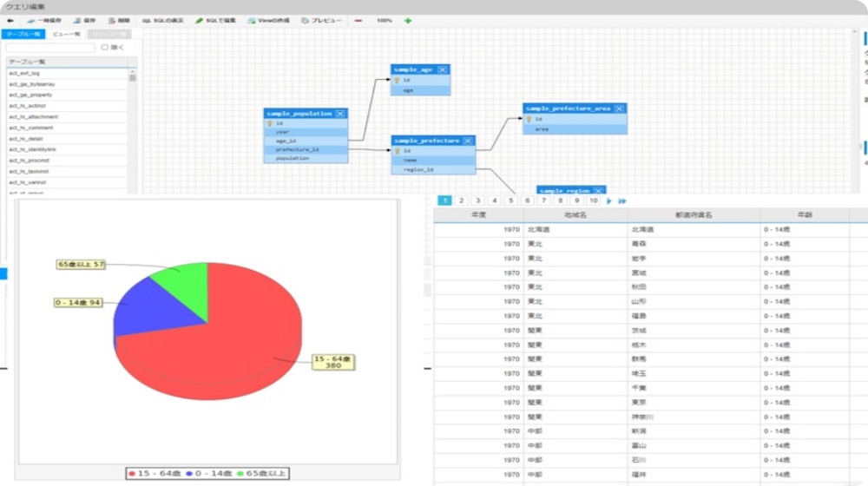Go to next results page arrow
The image size is (868, 486).
(x=609, y=201)
